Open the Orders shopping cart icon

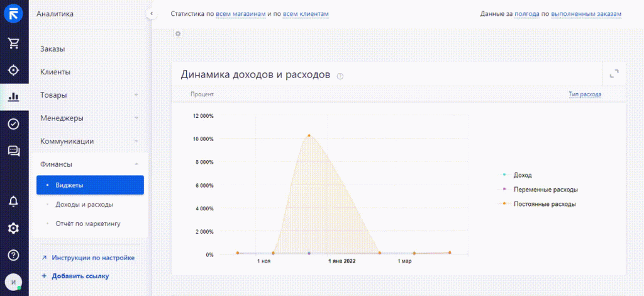[13, 43]
